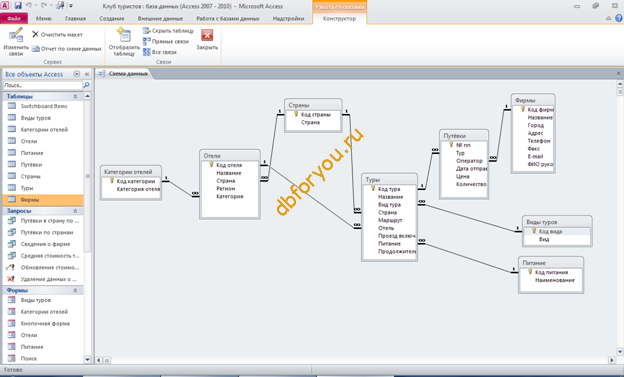Screen dimensions: 624x377
Task: Click the search magnifier in navigation pane
Action: pos(86,85)
